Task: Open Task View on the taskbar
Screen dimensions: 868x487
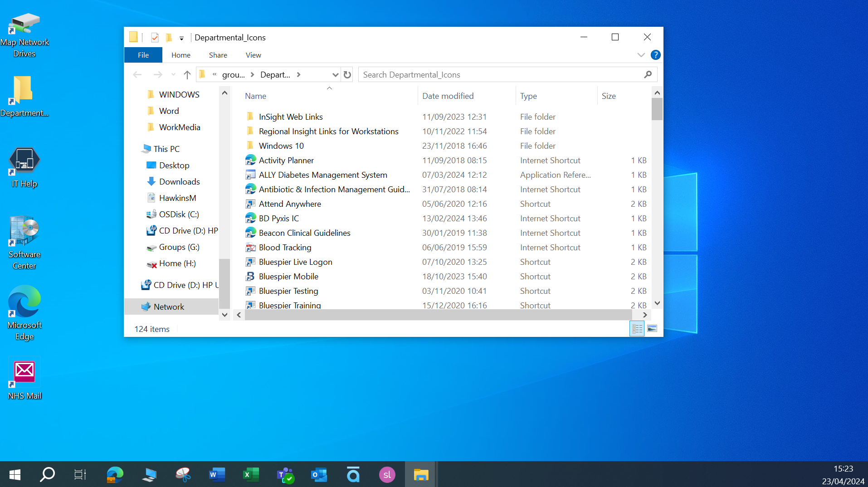Action: tap(80, 475)
